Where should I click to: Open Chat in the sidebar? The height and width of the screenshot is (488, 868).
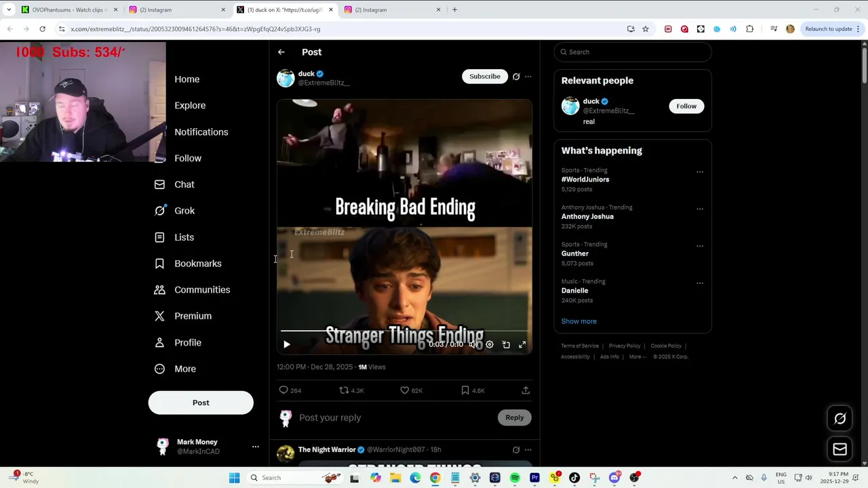pyautogui.click(x=175, y=184)
